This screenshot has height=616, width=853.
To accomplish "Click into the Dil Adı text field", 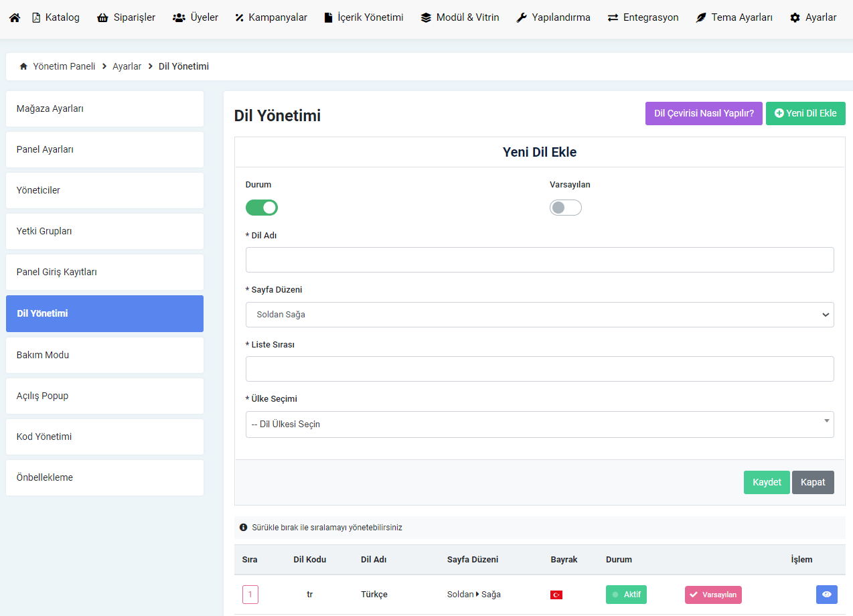I will point(540,260).
